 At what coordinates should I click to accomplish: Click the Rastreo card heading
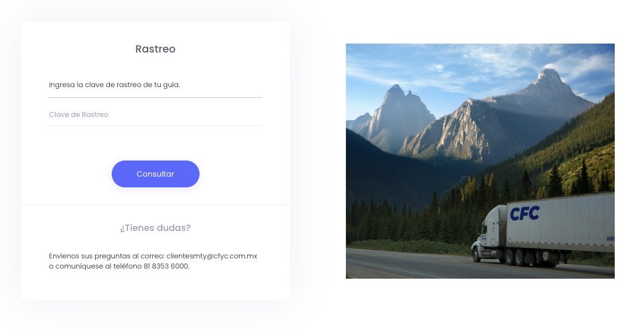(155, 49)
